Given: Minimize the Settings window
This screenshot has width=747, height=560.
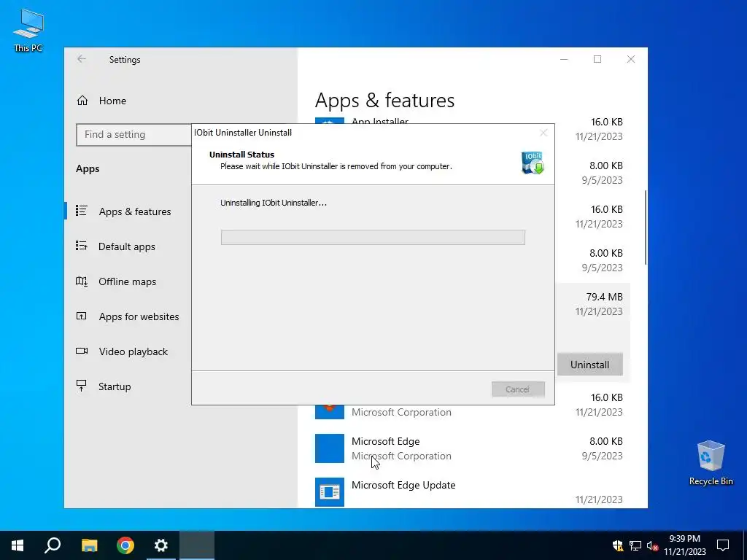Looking at the screenshot, I should click(x=564, y=59).
